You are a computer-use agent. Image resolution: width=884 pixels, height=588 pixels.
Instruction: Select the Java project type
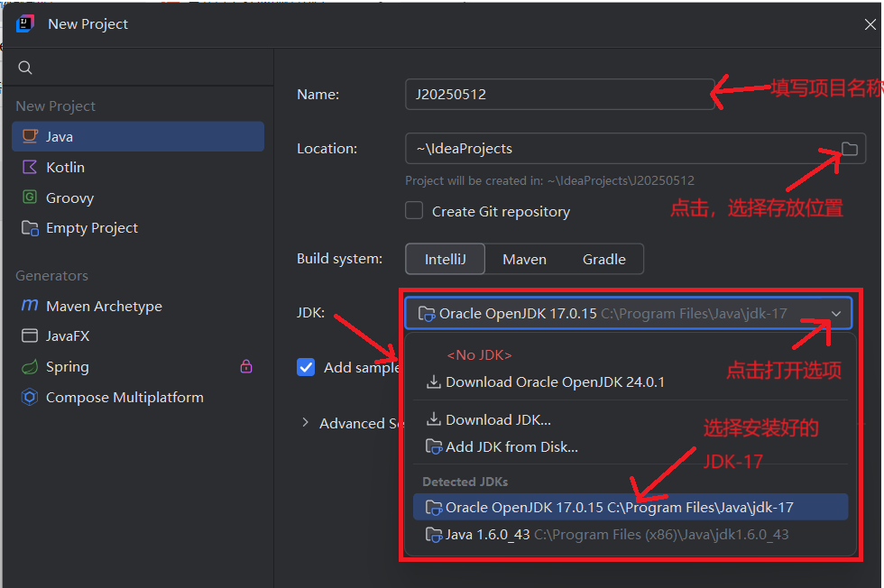[137, 136]
